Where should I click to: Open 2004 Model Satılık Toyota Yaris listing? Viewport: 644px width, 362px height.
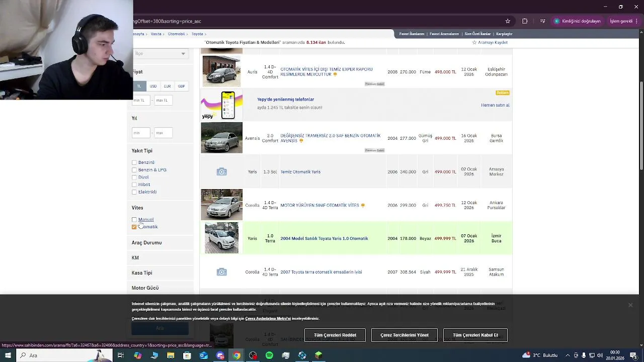(324, 238)
